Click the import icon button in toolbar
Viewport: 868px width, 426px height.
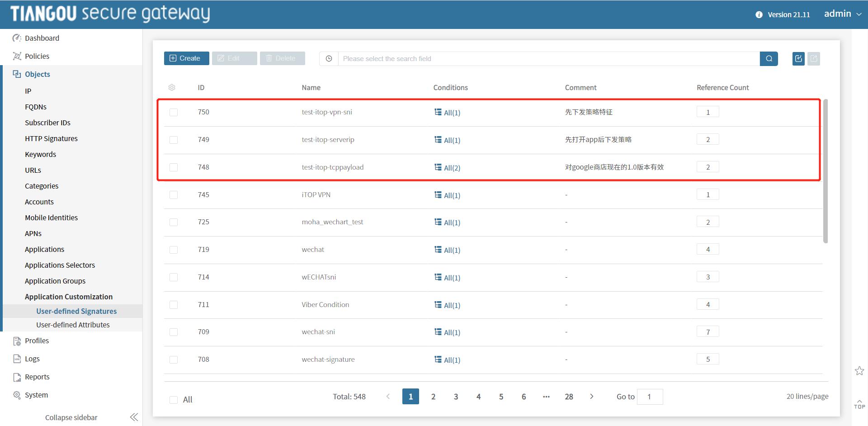[x=798, y=59]
